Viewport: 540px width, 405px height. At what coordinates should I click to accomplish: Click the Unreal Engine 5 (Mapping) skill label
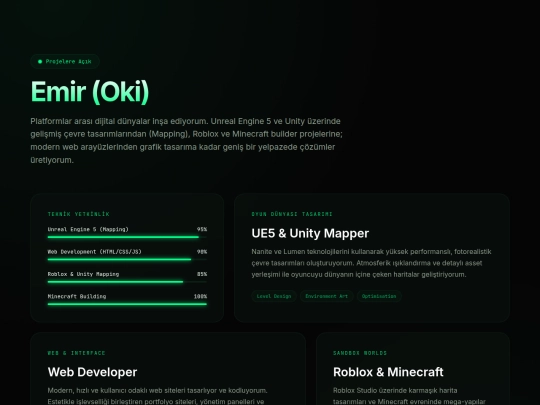click(88, 229)
